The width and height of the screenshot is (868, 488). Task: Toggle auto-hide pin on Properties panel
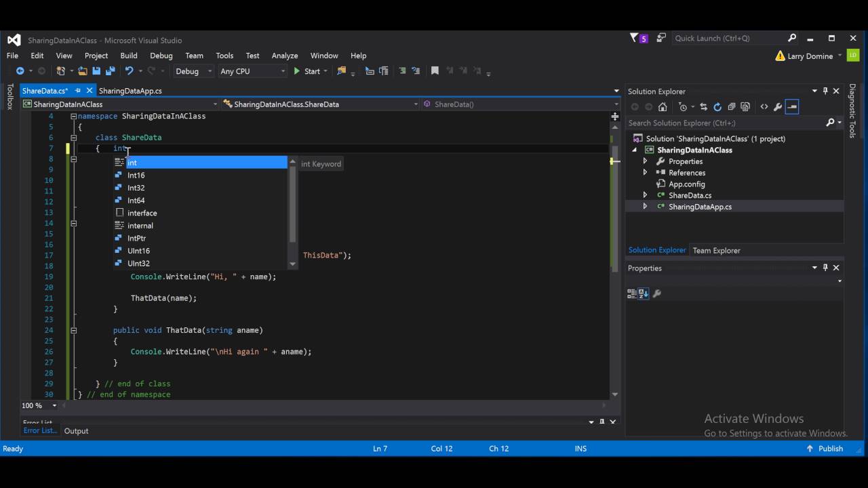pos(825,268)
